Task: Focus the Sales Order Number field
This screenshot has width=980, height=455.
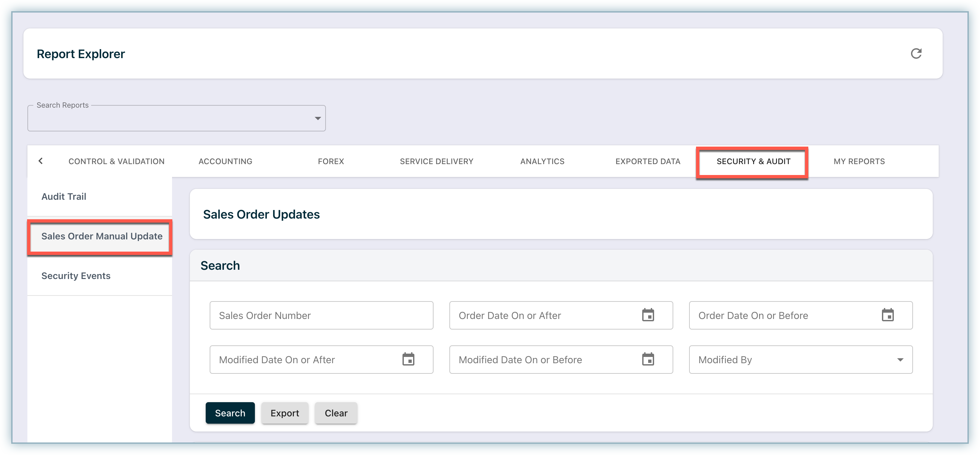Action: (x=321, y=315)
